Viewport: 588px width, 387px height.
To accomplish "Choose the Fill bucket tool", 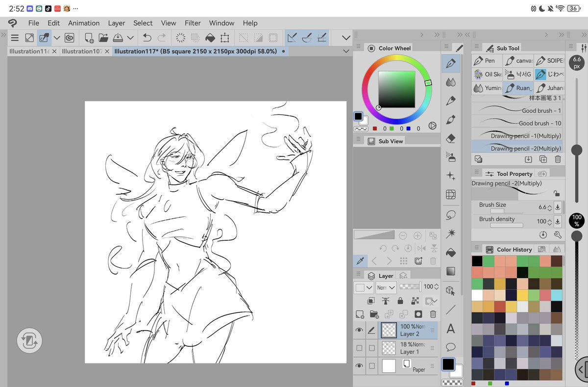I will (451, 252).
